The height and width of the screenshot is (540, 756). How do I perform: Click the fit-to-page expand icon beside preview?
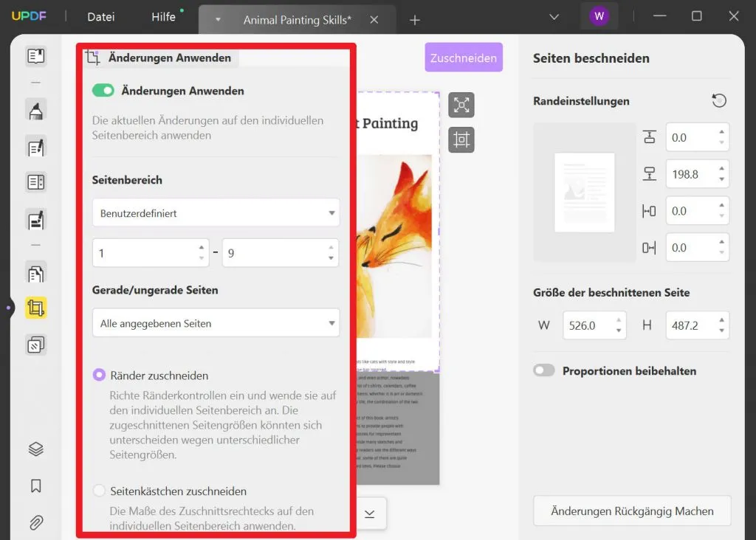[x=461, y=105]
